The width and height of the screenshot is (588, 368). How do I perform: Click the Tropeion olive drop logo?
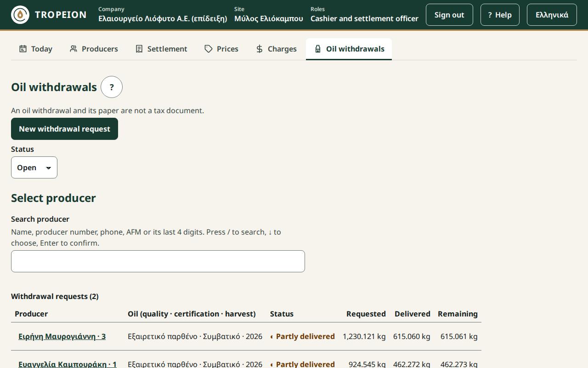(x=20, y=15)
